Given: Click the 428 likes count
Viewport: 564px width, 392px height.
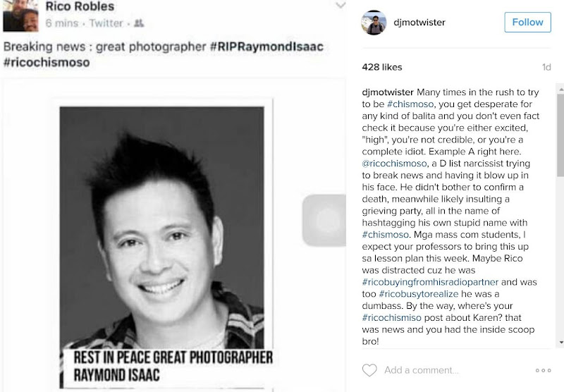Looking at the screenshot, I should (x=382, y=67).
